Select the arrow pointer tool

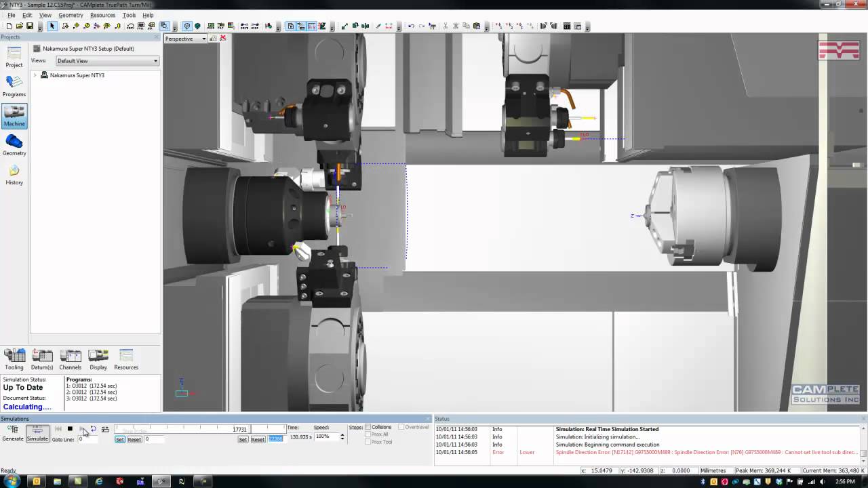[52, 26]
